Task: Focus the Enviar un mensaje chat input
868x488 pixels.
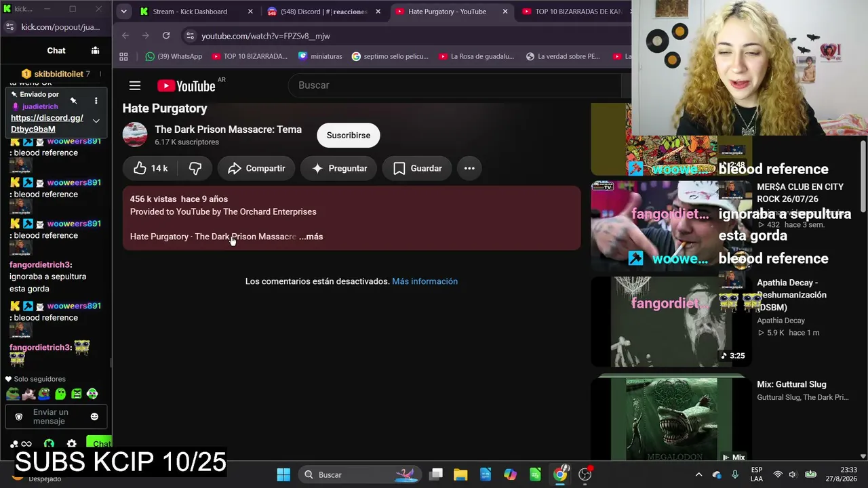Action: [x=56, y=416]
